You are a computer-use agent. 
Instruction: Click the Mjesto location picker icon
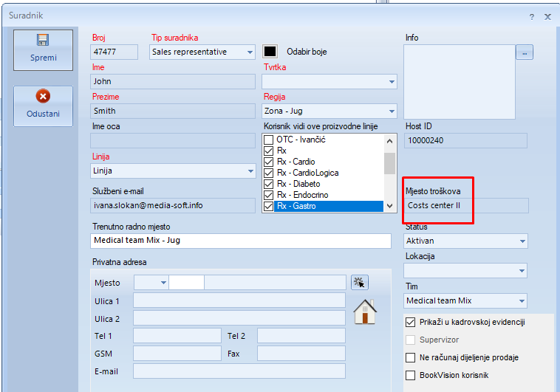pos(360,282)
